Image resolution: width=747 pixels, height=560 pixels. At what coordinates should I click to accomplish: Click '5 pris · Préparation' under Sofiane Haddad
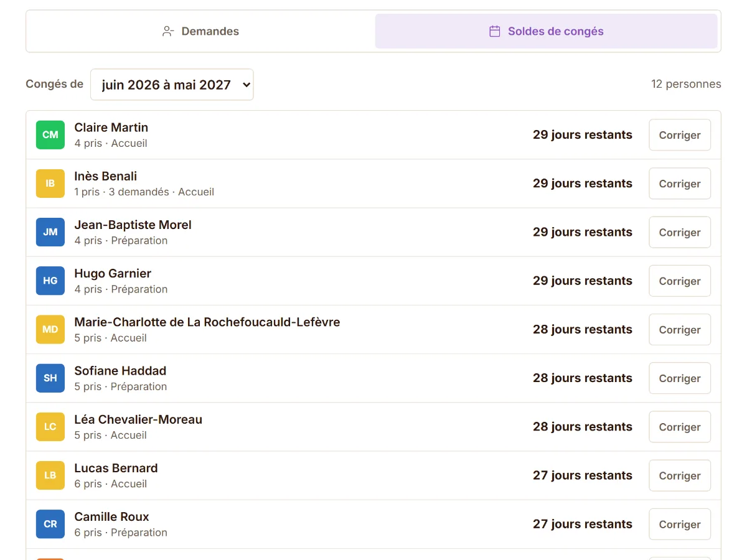point(121,387)
